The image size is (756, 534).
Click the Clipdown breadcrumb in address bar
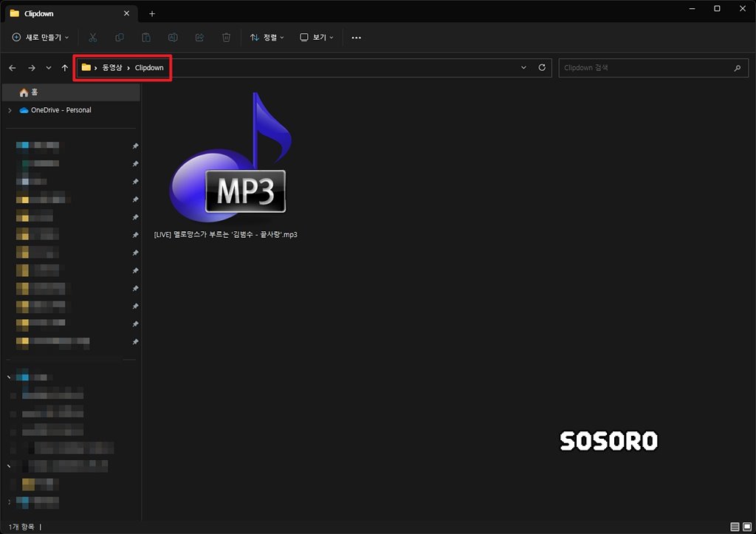pos(149,67)
